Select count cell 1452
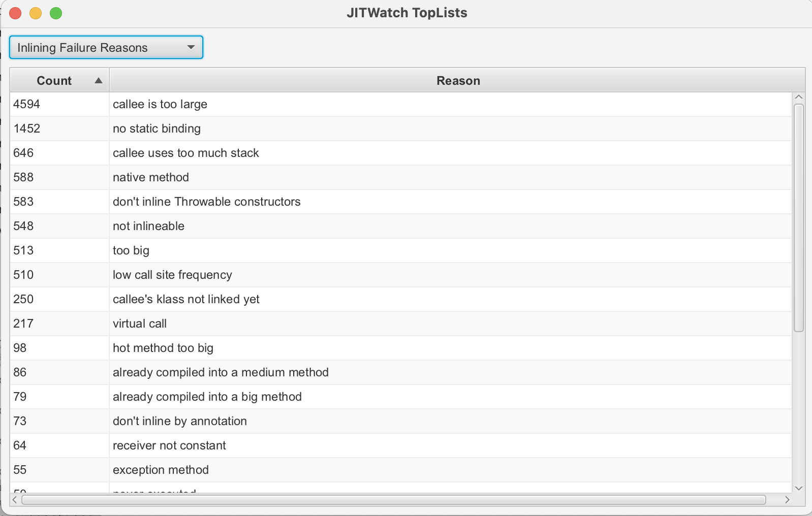 [59, 128]
